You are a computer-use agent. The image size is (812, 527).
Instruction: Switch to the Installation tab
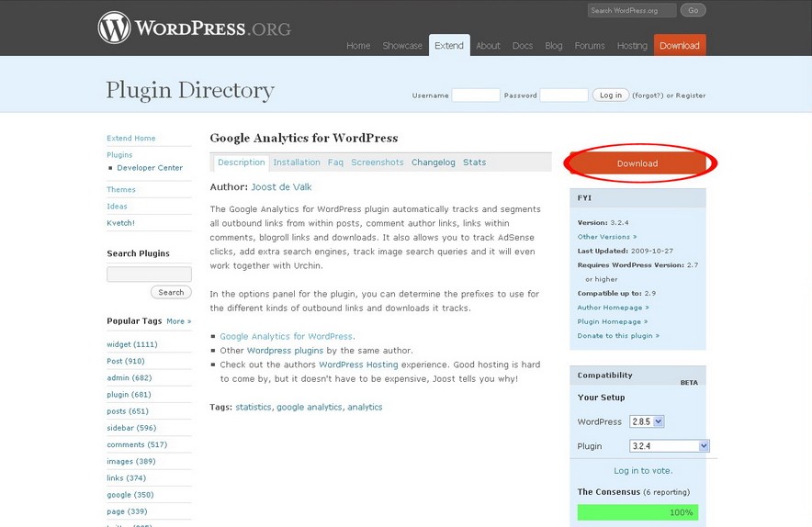(297, 163)
